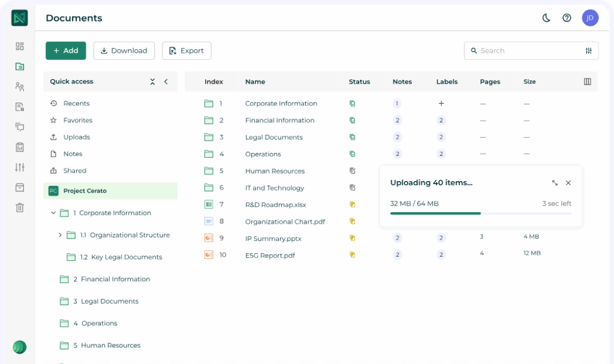The height and width of the screenshot is (364, 614).
Task: Open the dashboard grid icon in sidebar
Action: [x=20, y=46]
